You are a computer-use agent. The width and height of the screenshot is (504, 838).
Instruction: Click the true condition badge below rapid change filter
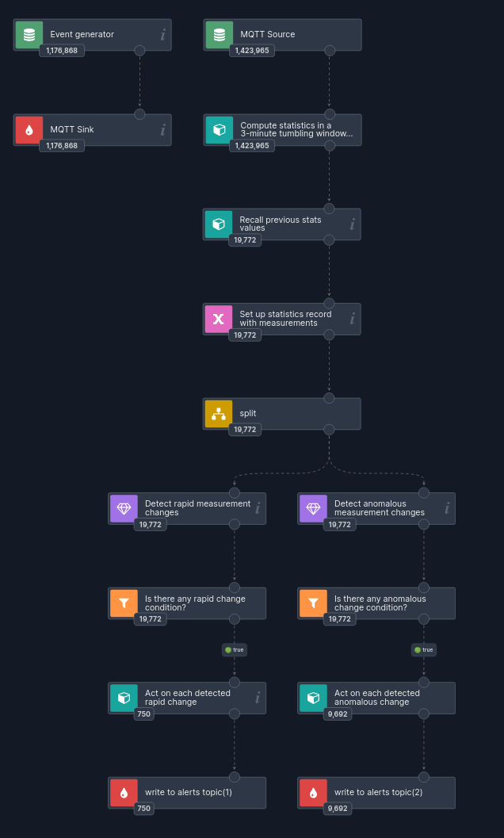(234, 649)
